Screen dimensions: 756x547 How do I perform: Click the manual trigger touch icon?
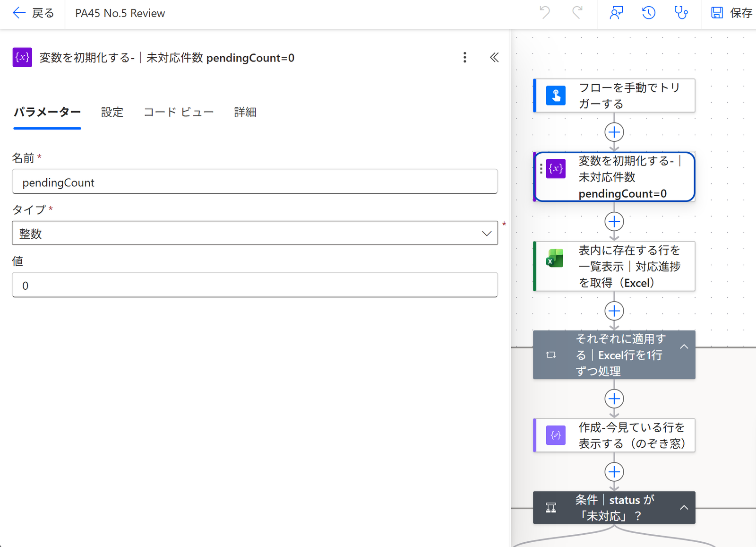click(x=556, y=96)
